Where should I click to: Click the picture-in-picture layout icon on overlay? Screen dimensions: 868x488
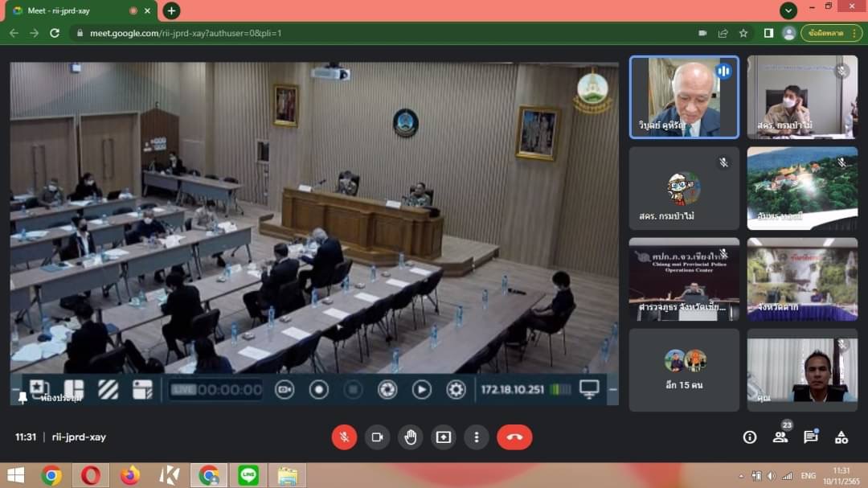(x=142, y=389)
